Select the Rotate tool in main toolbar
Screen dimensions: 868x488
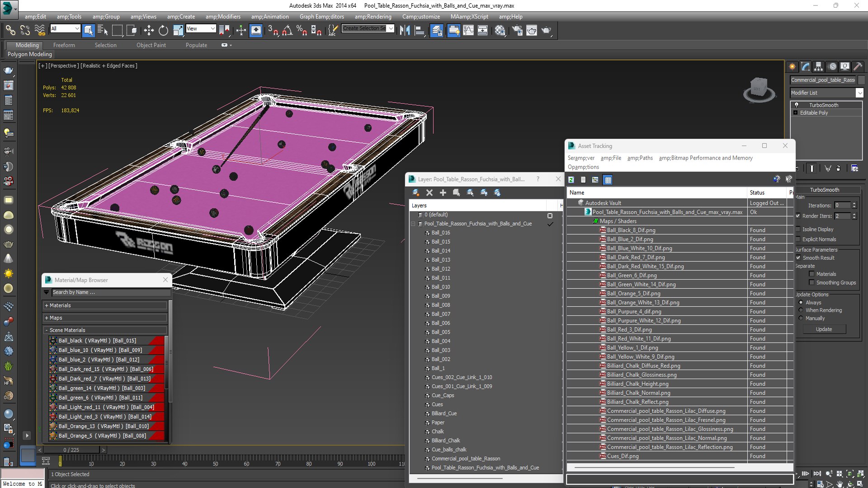pos(163,30)
